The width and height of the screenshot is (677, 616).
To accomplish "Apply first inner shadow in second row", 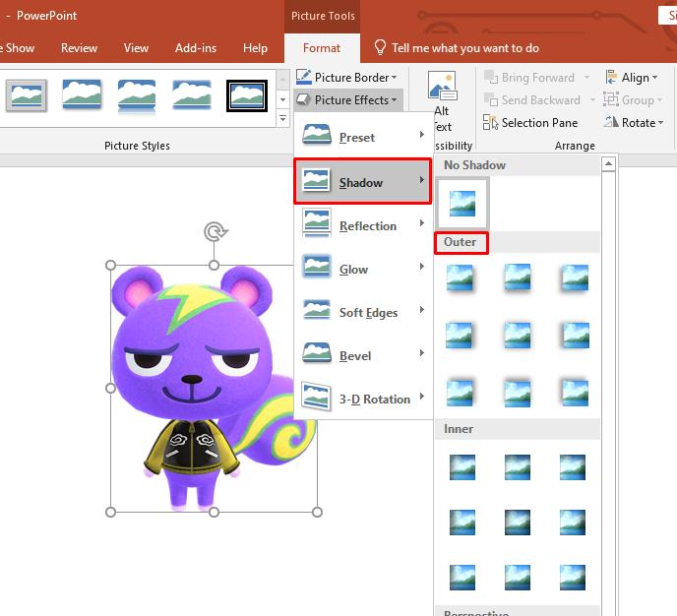I will tap(462, 523).
